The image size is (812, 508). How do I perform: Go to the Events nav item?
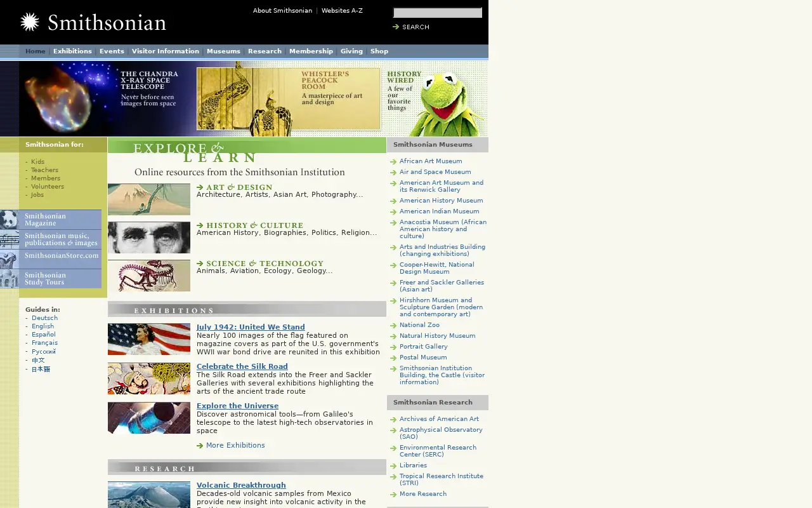(112, 51)
